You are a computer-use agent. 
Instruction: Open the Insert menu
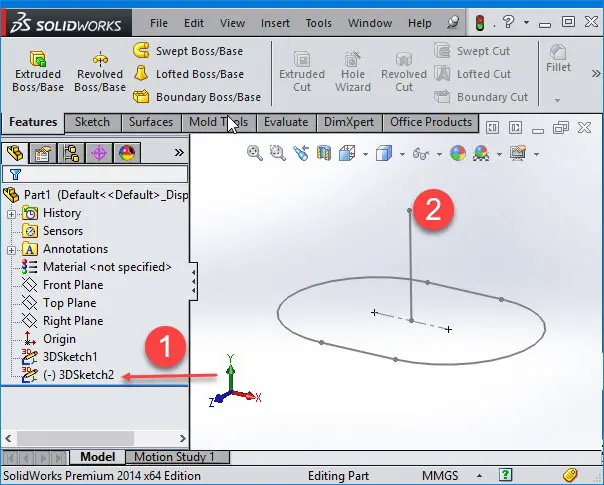pyautogui.click(x=275, y=23)
